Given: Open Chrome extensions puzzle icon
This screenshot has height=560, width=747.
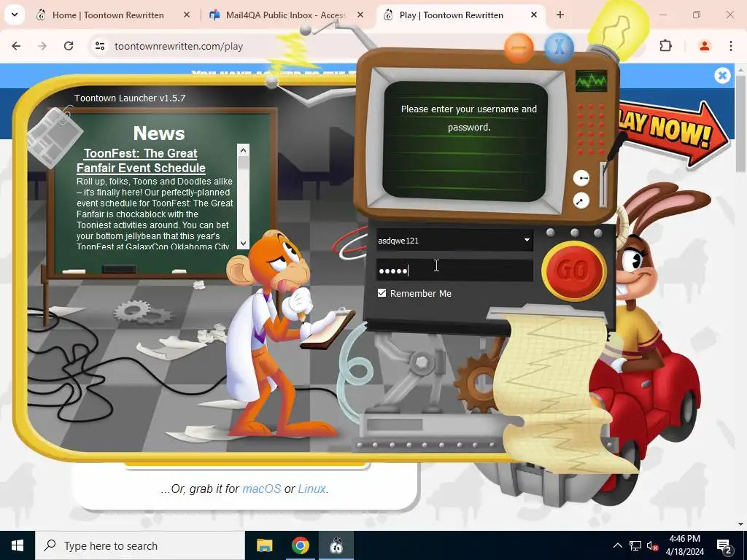Looking at the screenshot, I should 665,46.
